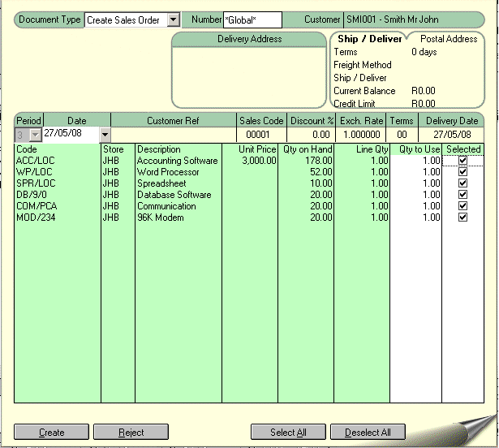Click the Select All button
The height and width of the screenshot is (448, 499).
(288, 432)
